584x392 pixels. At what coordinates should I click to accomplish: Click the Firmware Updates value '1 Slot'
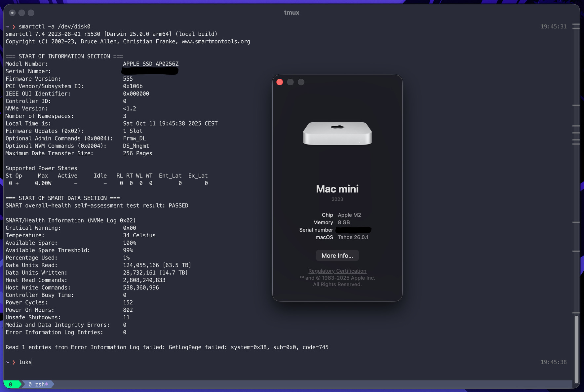(133, 131)
